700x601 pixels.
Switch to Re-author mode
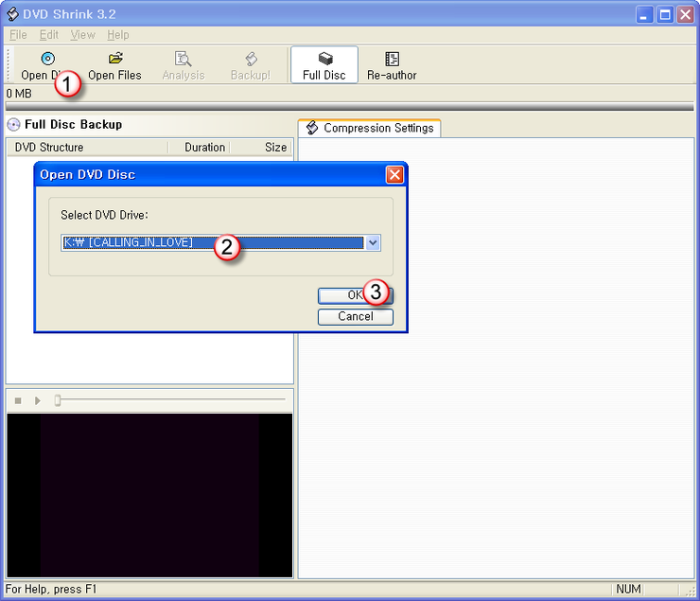[392, 65]
